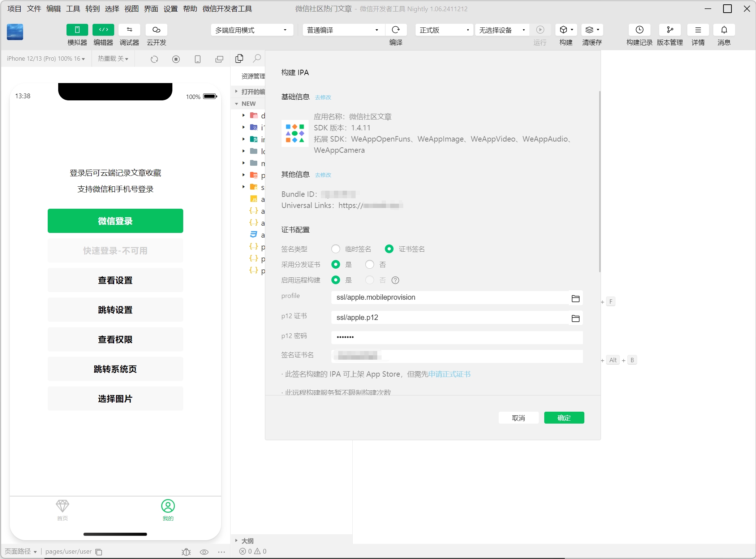The image size is (756, 559).
Task: Open search magnifier icon in editor sidebar
Action: point(257,58)
